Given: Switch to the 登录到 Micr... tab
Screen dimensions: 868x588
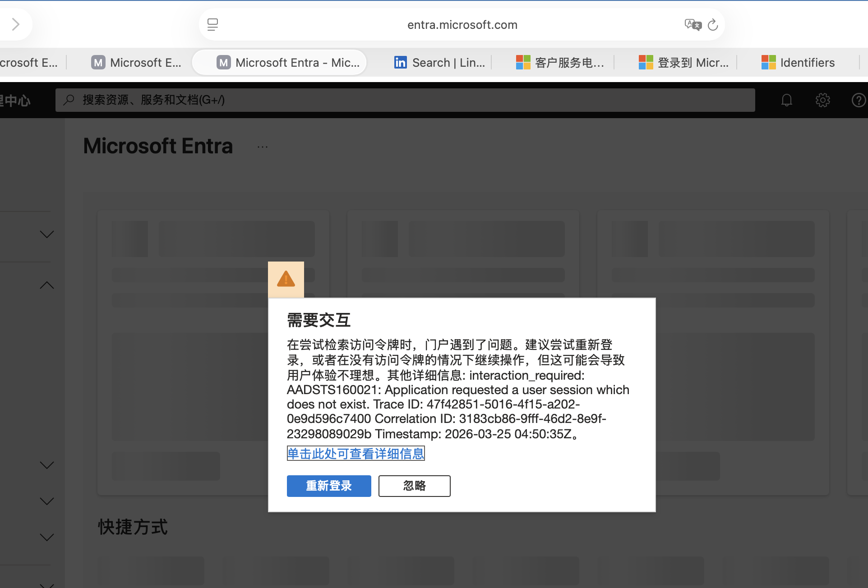Looking at the screenshot, I should (x=684, y=63).
